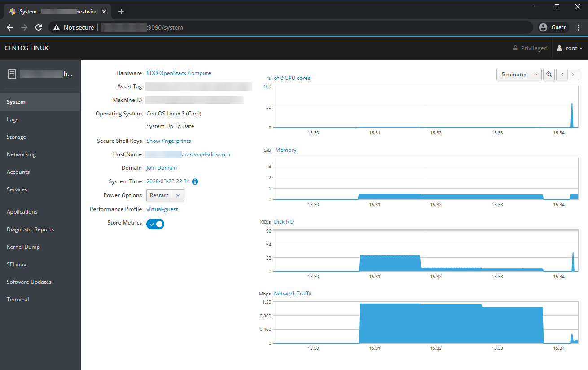Click the browser forward arrow
The image size is (588, 370).
pos(24,27)
